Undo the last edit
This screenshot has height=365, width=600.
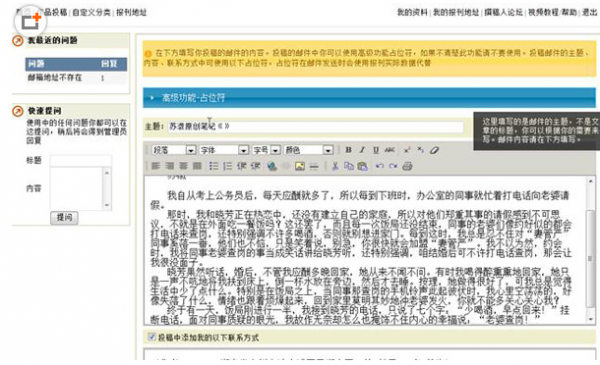tap(379, 166)
